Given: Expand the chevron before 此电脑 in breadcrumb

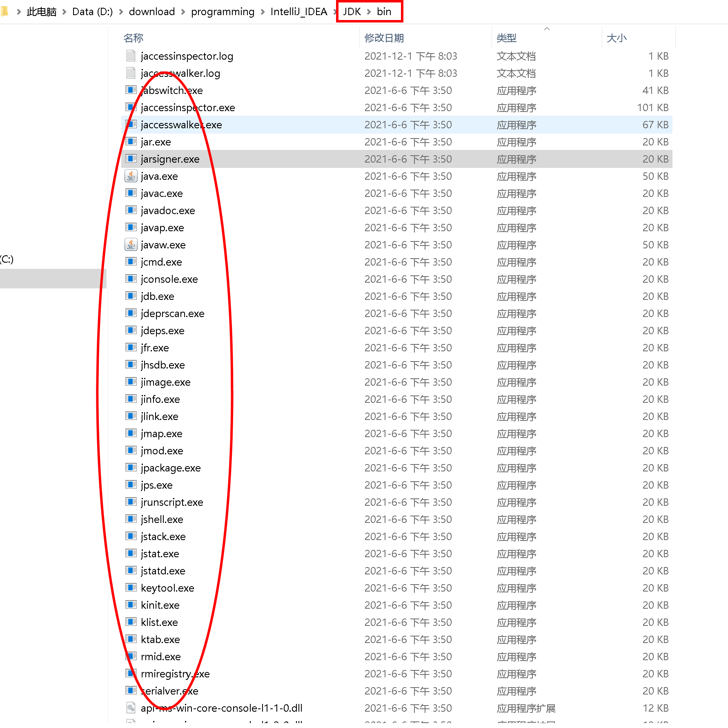Looking at the screenshot, I should tap(19, 12).
